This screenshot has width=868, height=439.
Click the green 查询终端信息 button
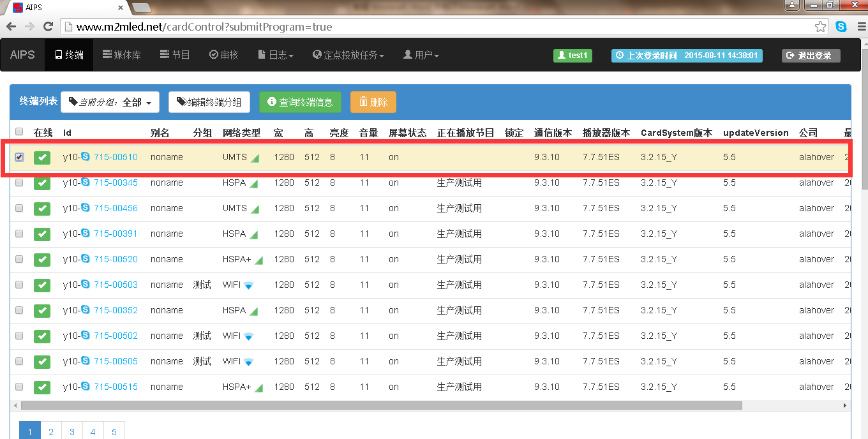[x=300, y=102]
